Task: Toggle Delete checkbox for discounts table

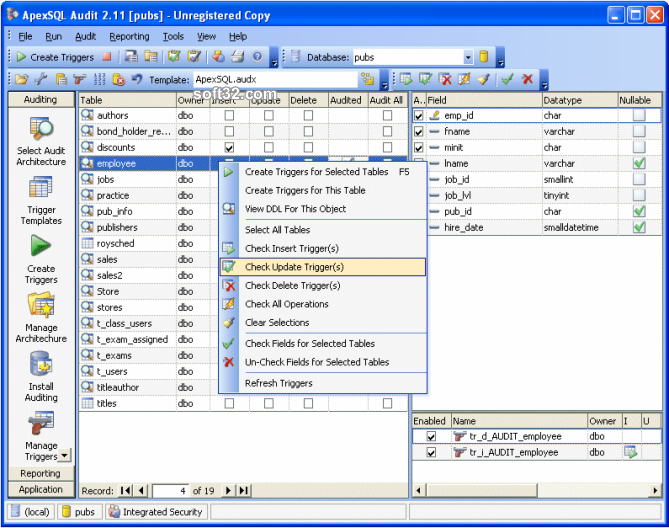Action: 308,148
